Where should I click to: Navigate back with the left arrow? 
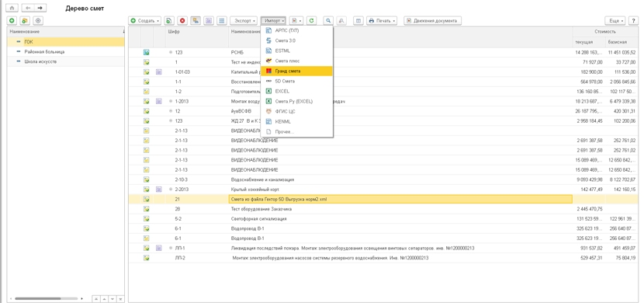[x=28, y=8]
